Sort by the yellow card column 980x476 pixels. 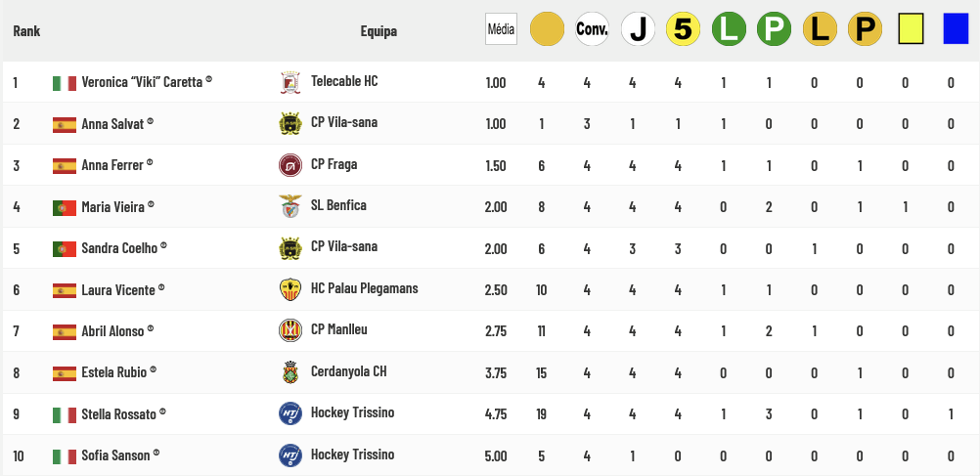(911, 29)
